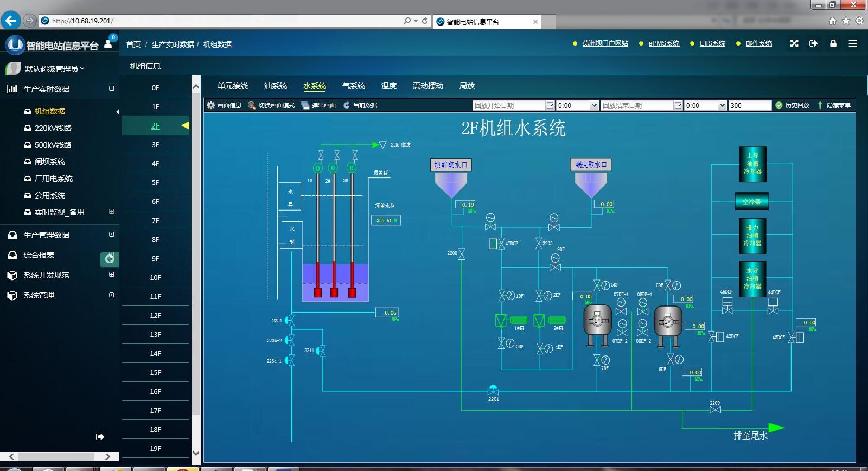Select 闸坝系统 in sidebar
This screenshot has width=868, height=471.
(x=49, y=162)
